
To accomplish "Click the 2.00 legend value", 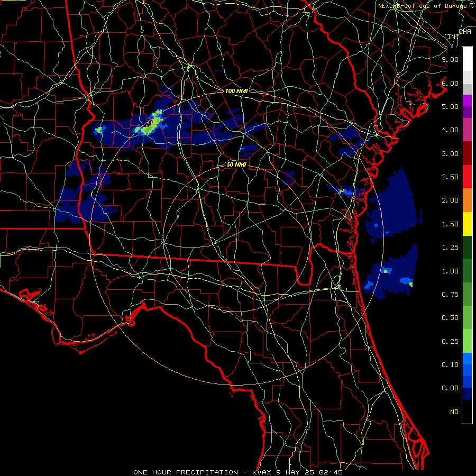I will pos(450,200).
